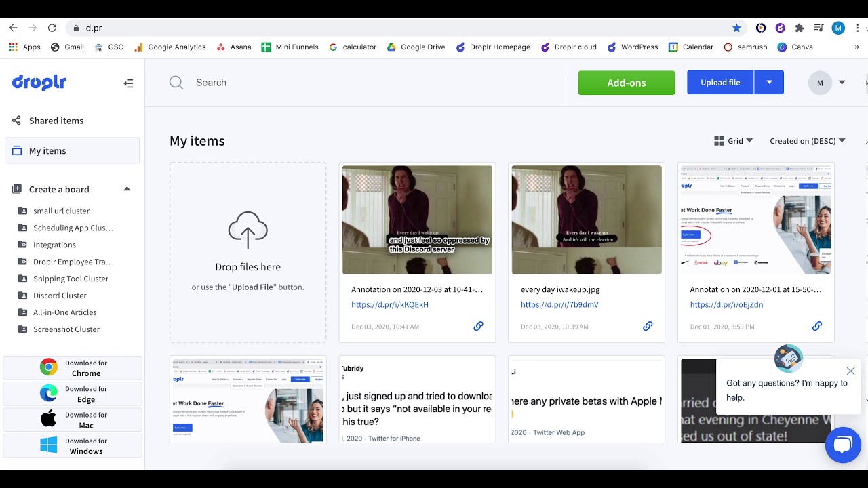Open link https://d.pr/i/kKQEkH
The width and height of the screenshot is (868, 488).
pyautogui.click(x=390, y=305)
